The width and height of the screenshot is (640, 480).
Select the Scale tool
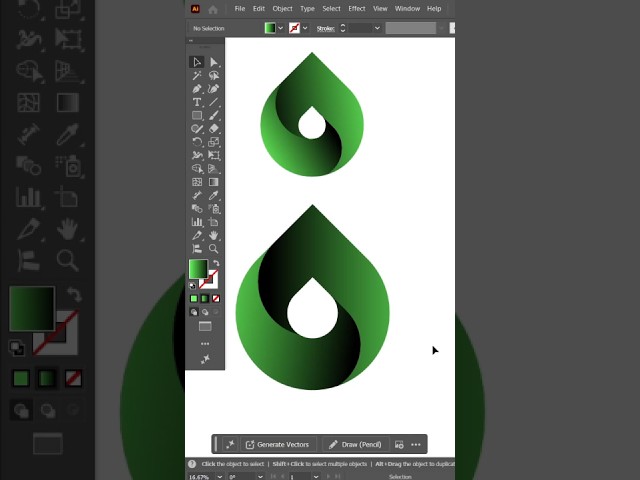click(x=213, y=142)
